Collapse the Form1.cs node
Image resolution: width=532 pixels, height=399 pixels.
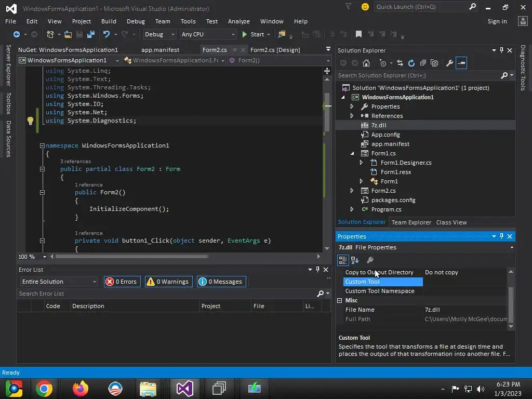click(x=352, y=153)
